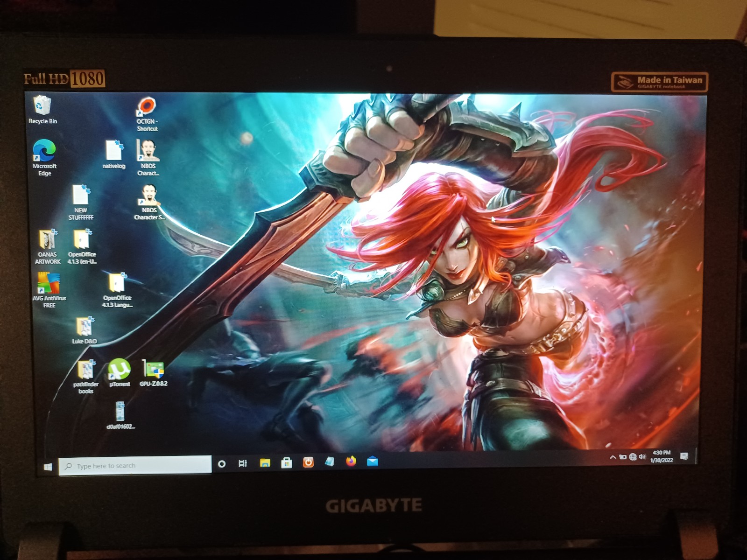
Task: Open the network status tray icon
Action: [633, 457]
